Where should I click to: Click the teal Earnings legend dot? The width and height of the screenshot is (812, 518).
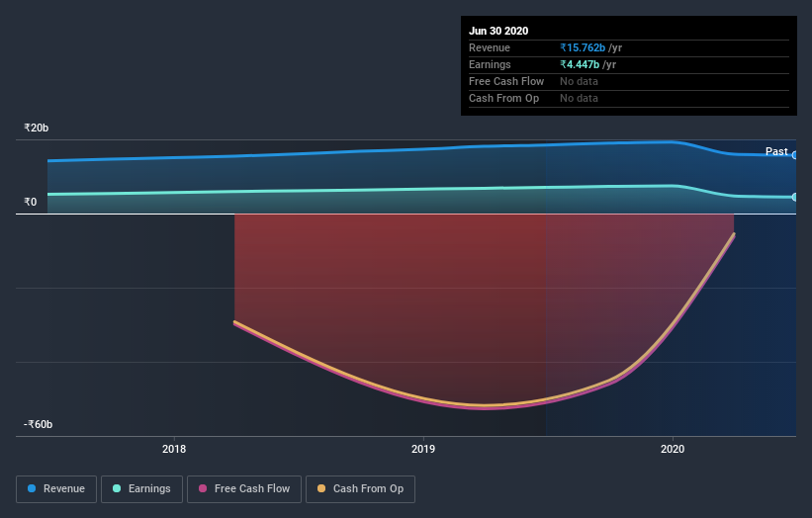tap(117, 488)
